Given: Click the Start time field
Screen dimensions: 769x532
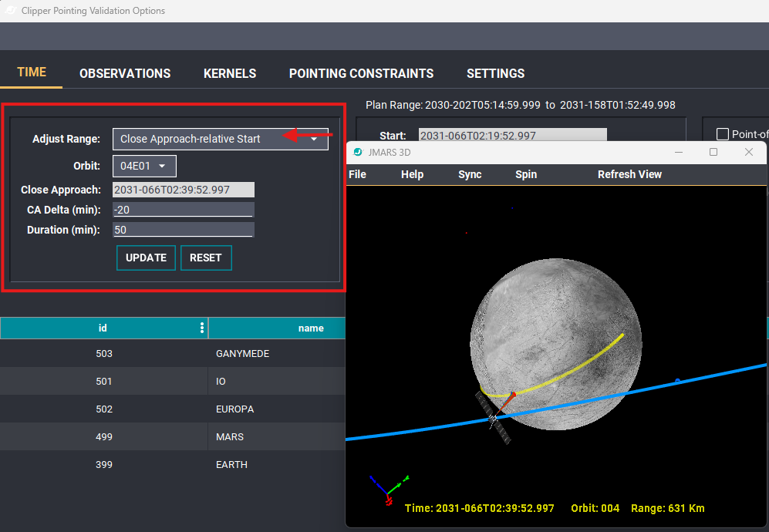Looking at the screenshot, I should coord(512,135).
